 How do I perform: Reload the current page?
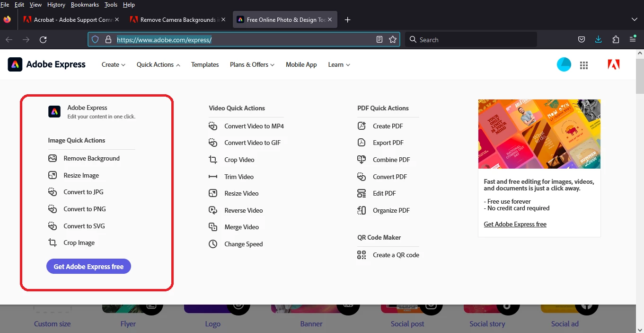pyautogui.click(x=43, y=40)
